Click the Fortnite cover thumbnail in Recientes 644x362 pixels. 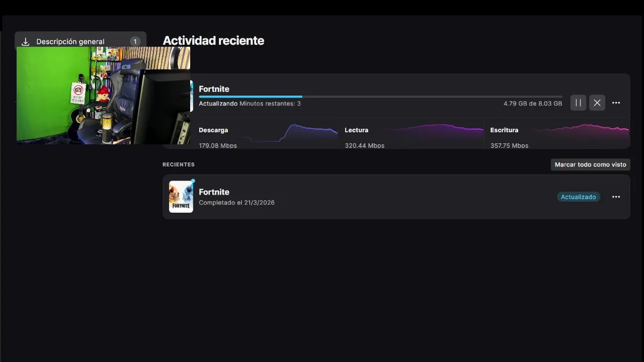click(181, 197)
